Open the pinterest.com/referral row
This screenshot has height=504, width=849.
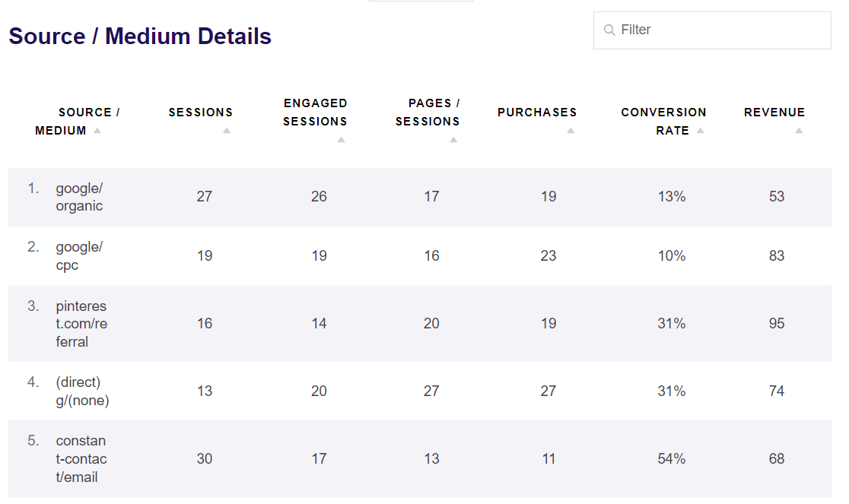tap(81, 324)
